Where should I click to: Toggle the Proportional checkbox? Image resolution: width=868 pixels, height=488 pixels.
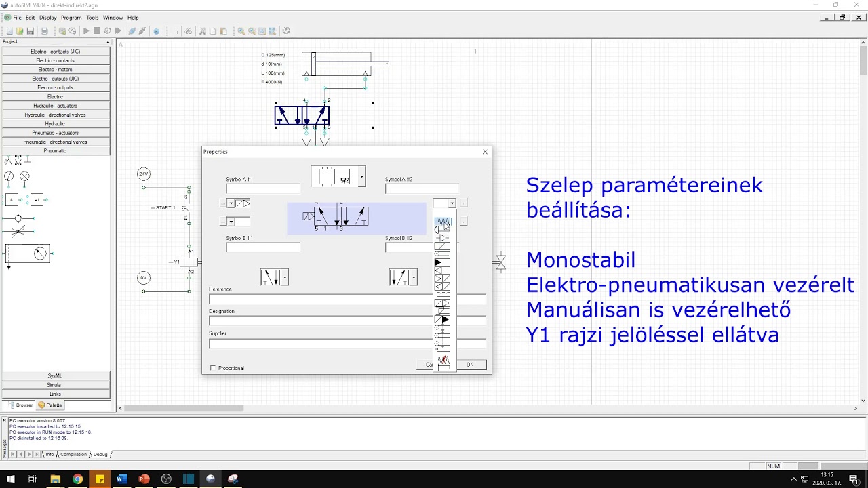(213, 368)
